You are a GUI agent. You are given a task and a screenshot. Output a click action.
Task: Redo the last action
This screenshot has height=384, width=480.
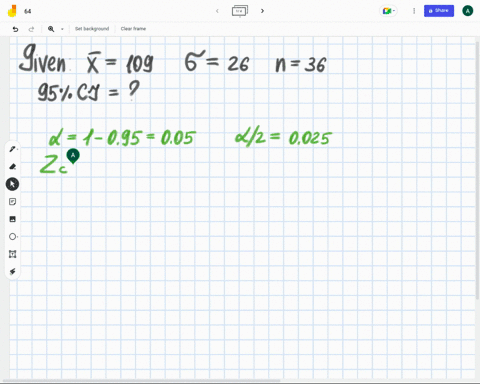click(31, 29)
